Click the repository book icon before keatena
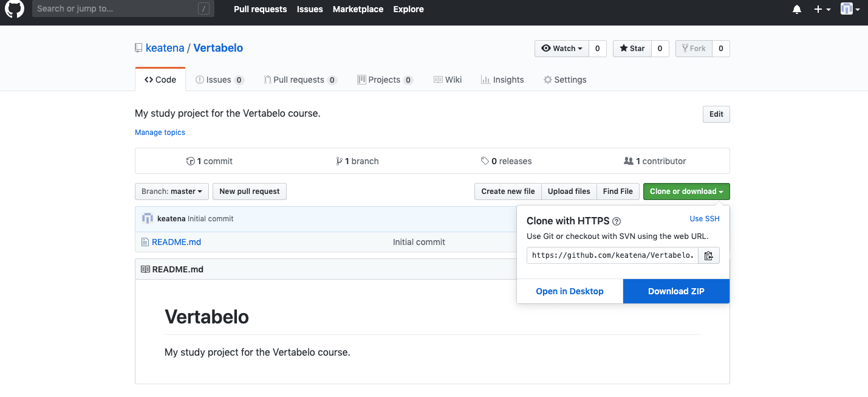Viewport: 868px width, 397px height. (x=138, y=47)
